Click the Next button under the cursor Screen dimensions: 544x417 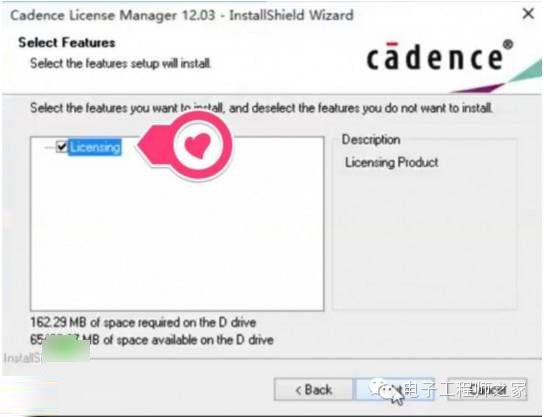394,389
